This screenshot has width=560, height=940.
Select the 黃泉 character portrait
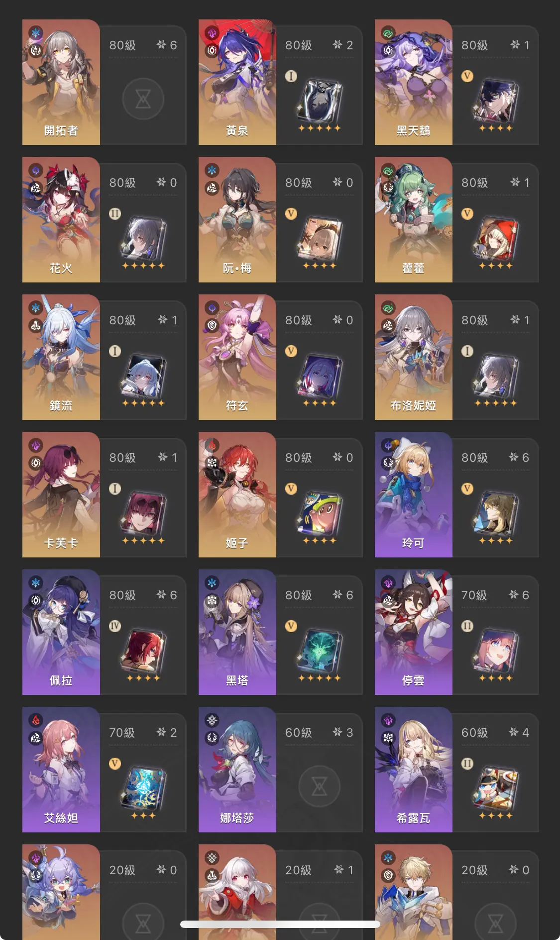[237, 82]
